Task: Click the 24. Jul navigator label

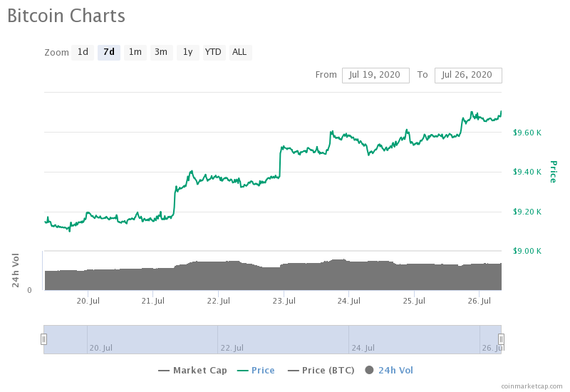Action: pyautogui.click(x=363, y=348)
